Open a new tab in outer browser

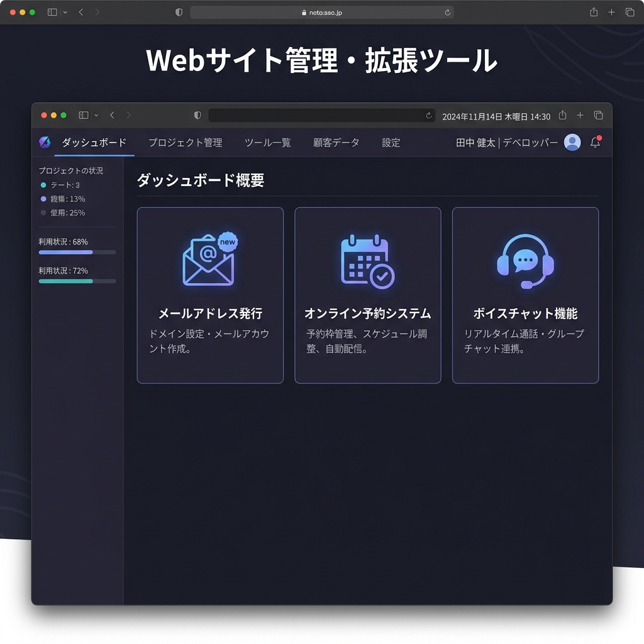pos(611,13)
